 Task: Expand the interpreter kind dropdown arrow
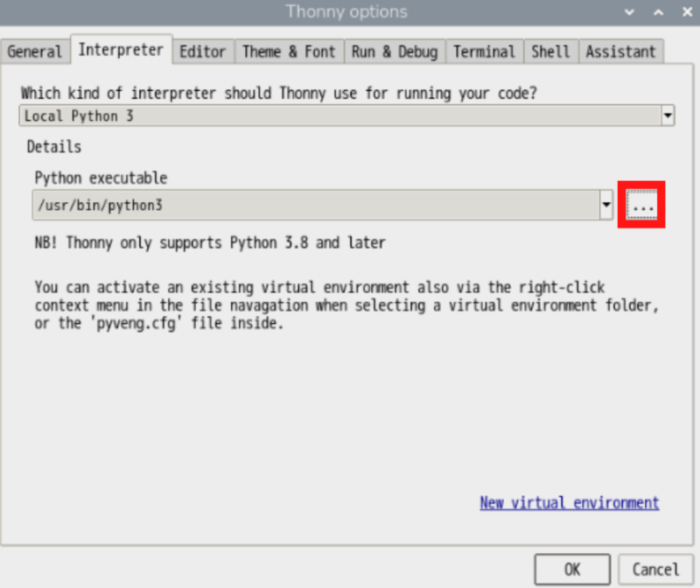click(x=668, y=115)
